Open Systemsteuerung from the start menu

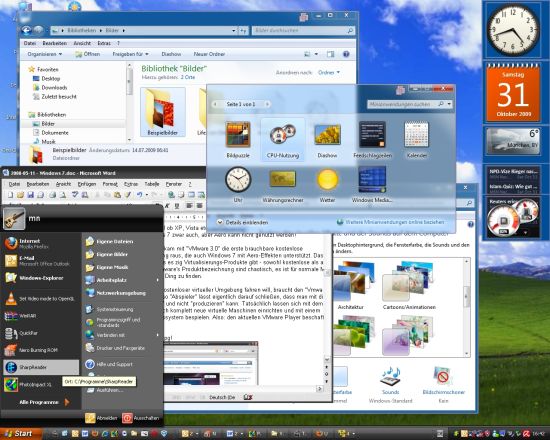tap(109, 309)
